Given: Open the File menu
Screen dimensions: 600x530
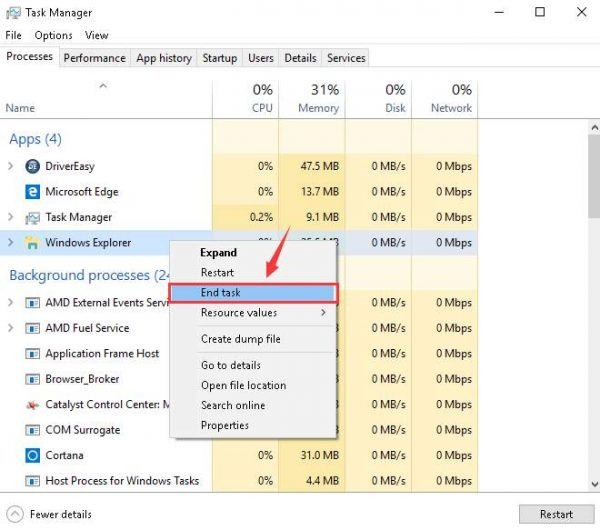Looking at the screenshot, I should (x=13, y=35).
